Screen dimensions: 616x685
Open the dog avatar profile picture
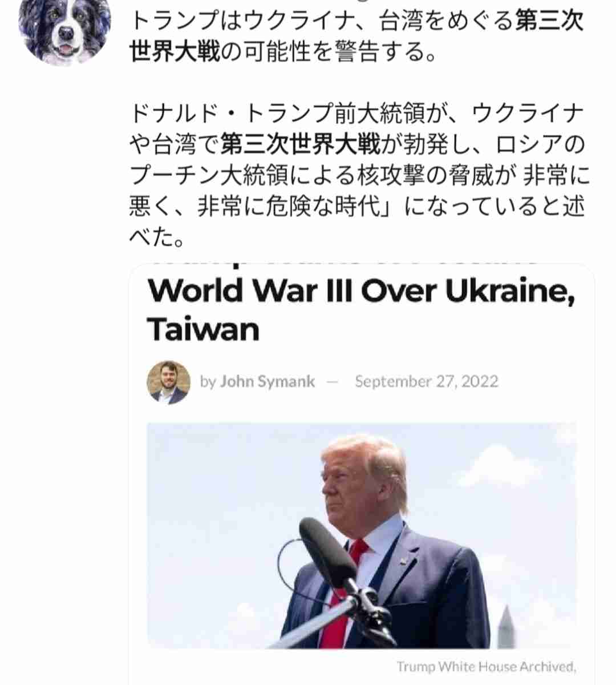click(64, 30)
